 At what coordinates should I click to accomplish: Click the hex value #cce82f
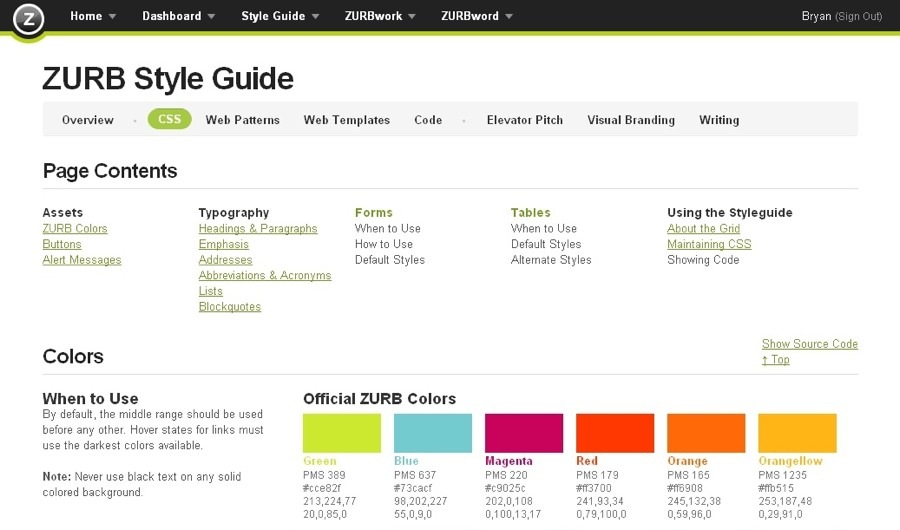[322, 488]
